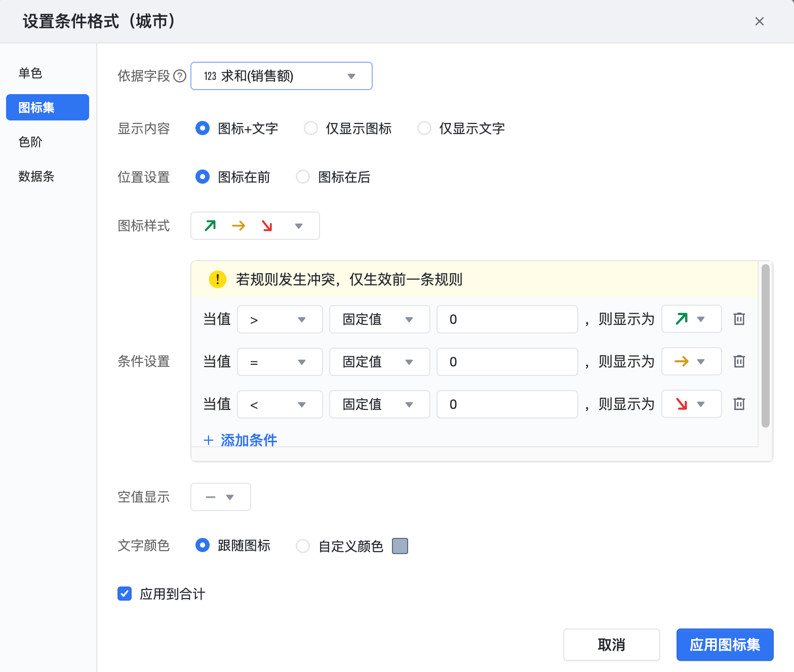This screenshot has width=794, height=672.
Task: Choose 自定义颜色 text color option
Action: tap(303, 546)
